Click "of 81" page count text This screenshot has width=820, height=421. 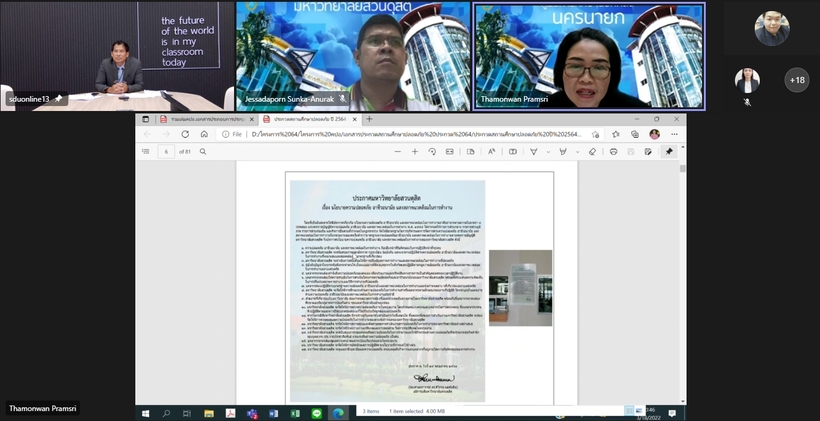tap(185, 152)
